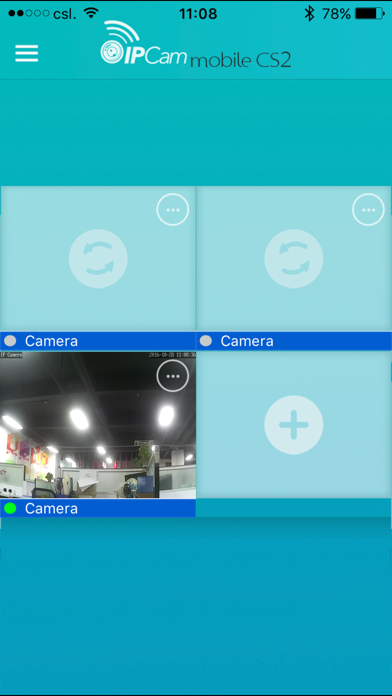Viewport: 392px width, 696px height.
Task: Tap the 11:08 clock in status bar
Action: 198,14
